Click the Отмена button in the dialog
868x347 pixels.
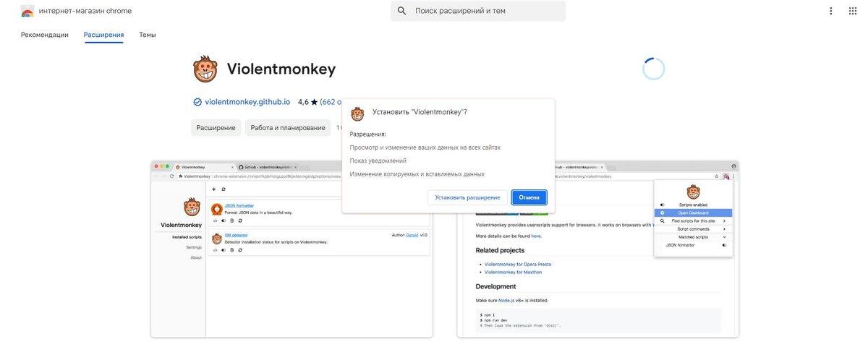point(529,197)
